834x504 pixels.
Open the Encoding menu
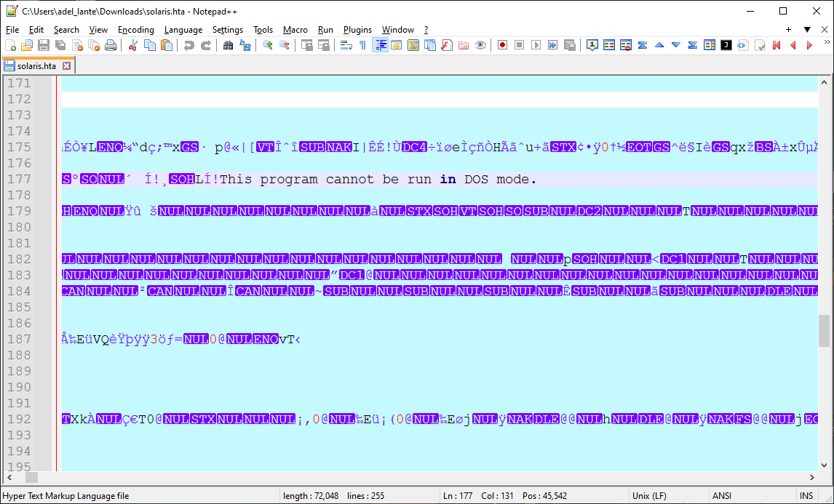(x=135, y=30)
